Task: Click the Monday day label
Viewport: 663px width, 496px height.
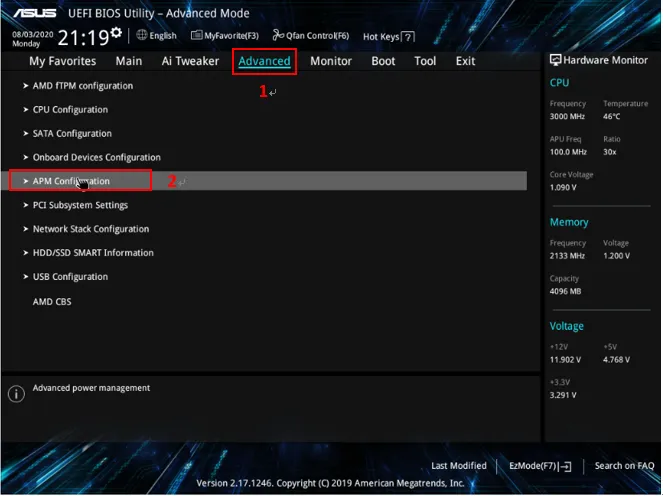Action: coord(26,44)
